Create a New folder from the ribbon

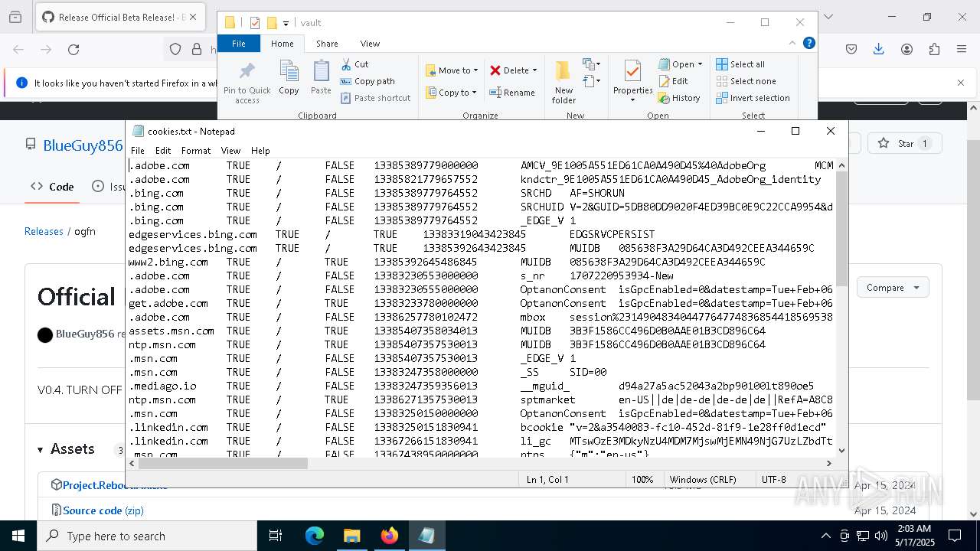[563, 83]
